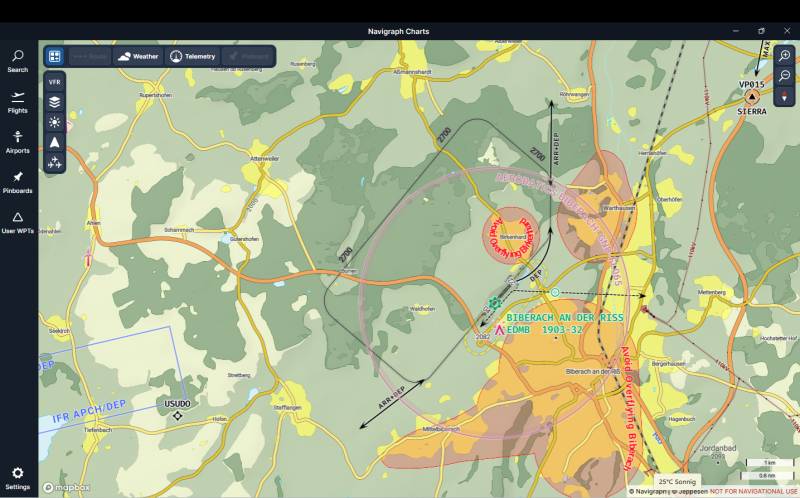Click the pink wind turbine obstacle symbol
Image resolution: width=800 pixels, height=498 pixels.
tap(88, 257)
